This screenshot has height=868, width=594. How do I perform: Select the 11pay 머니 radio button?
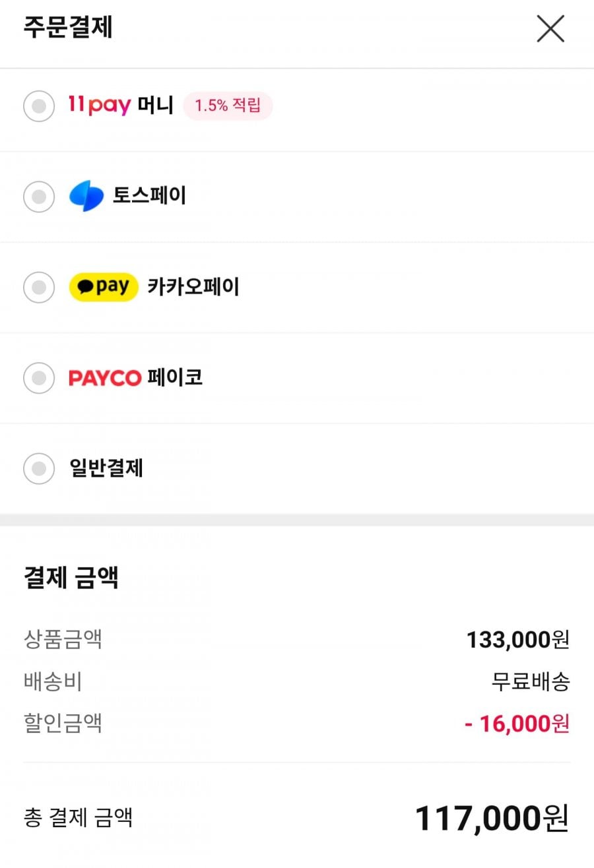pos(39,106)
